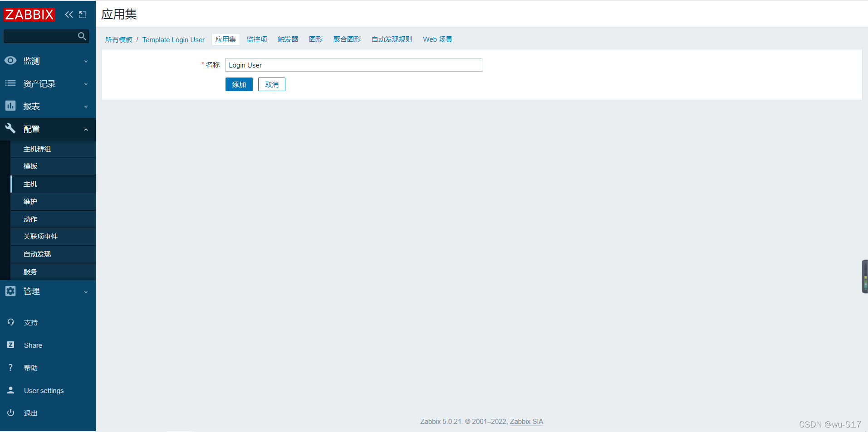868x432 pixels.
Task: Go to 所有模板 breadcrumb link
Action: click(119, 40)
